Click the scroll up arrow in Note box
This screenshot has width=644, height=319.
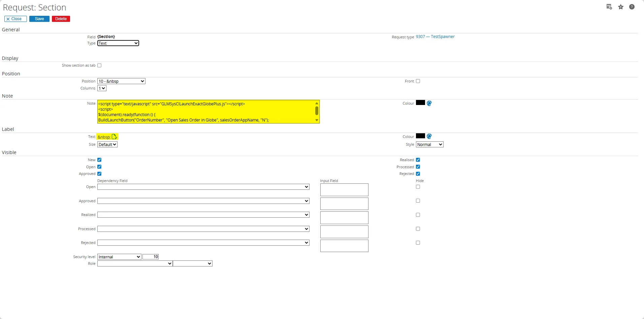click(317, 103)
